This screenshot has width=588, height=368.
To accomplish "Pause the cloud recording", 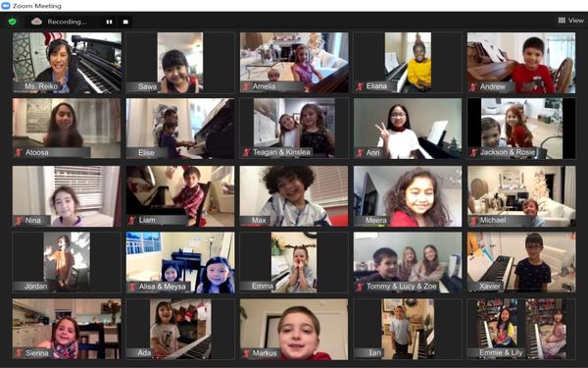I will (x=109, y=22).
